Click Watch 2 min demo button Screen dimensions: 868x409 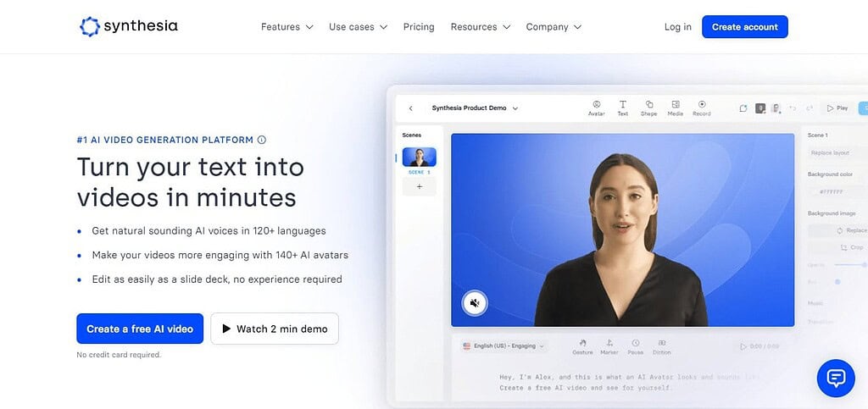click(x=275, y=329)
